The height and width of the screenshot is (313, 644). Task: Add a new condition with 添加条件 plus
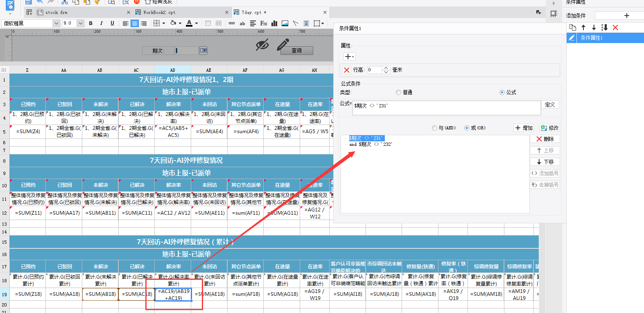pyautogui.click(x=626, y=16)
